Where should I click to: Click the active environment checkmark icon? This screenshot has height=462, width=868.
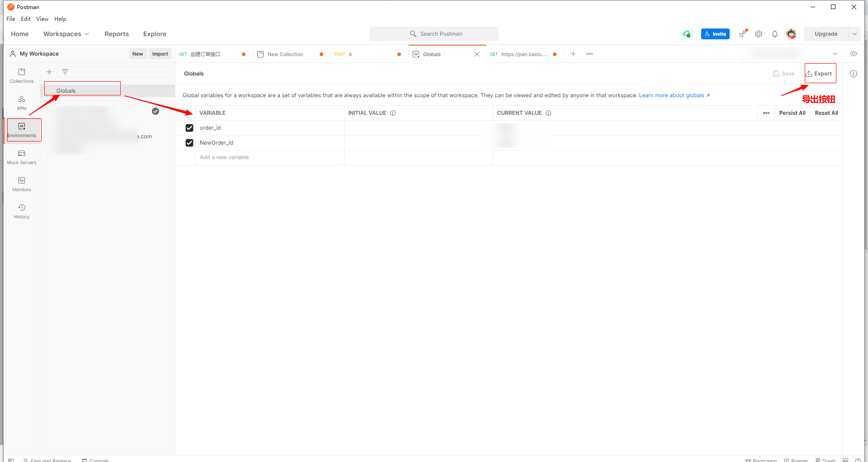coord(156,111)
